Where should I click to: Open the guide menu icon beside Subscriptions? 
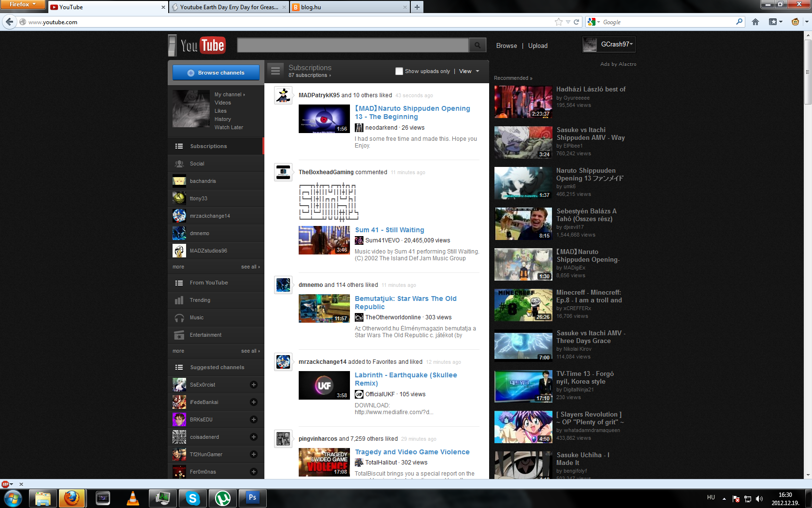pos(275,71)
